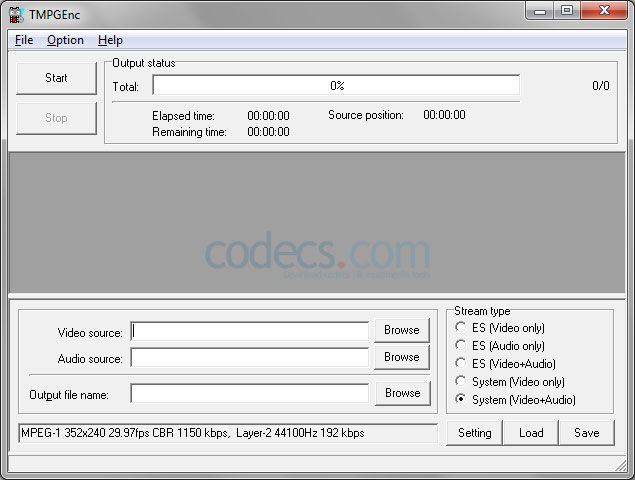
Task: Click the 0/0 counter text
Action: [601, 85]
